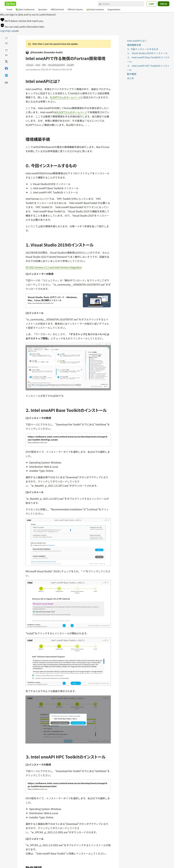Jump to 'Intel oneAPIとは？' in the contents
Viewport: 174px width, 868px height.
[137, 41]
